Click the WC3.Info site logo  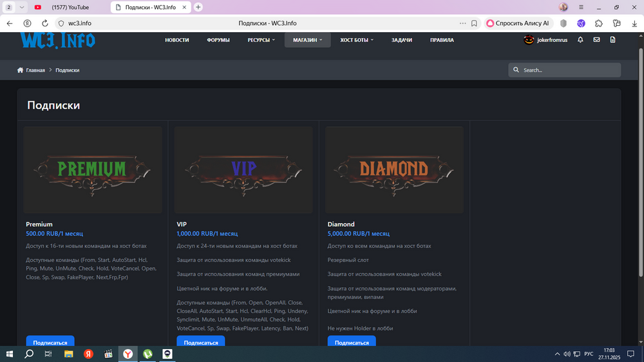[58, 41]
